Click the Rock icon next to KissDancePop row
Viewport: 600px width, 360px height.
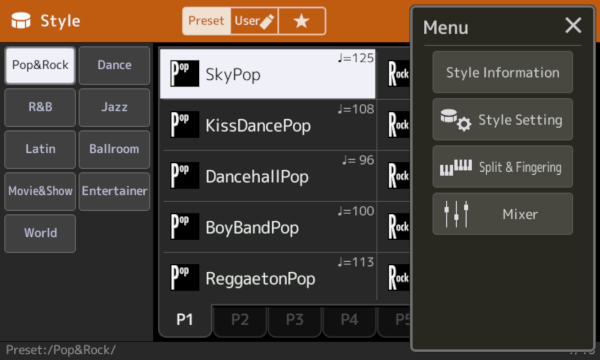[x=398, y=124]
